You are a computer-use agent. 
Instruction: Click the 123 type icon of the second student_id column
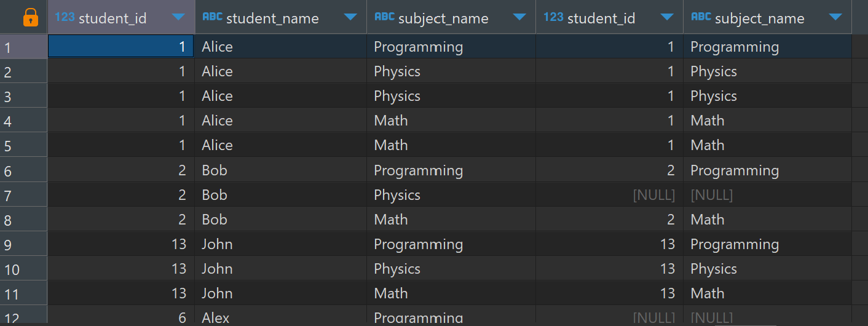(x=553, y=17)
